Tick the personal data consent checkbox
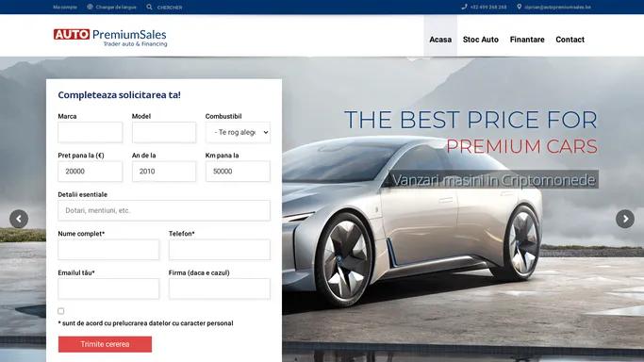This screenshot has height=362, width=644. click(x=60, y=311)
